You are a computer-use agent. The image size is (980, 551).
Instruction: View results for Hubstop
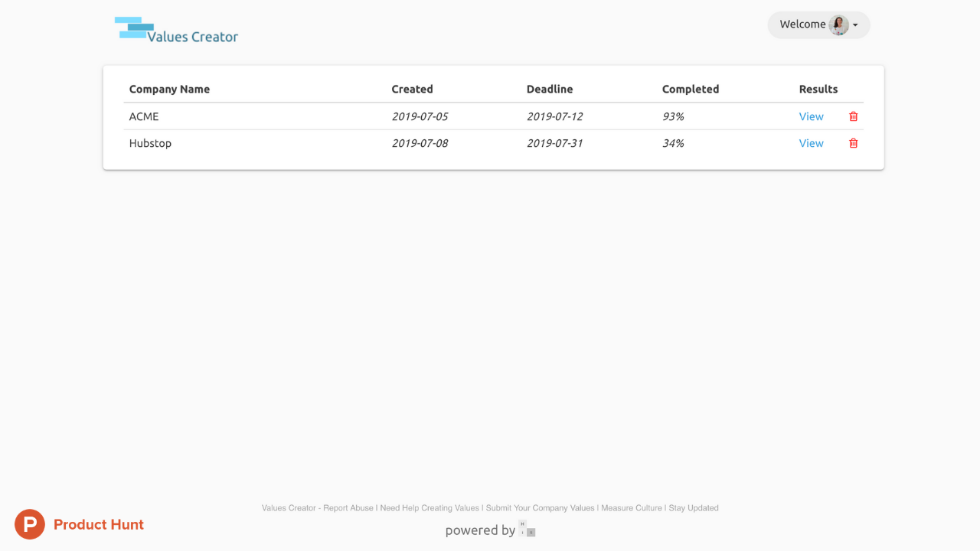tap(811, 143)
